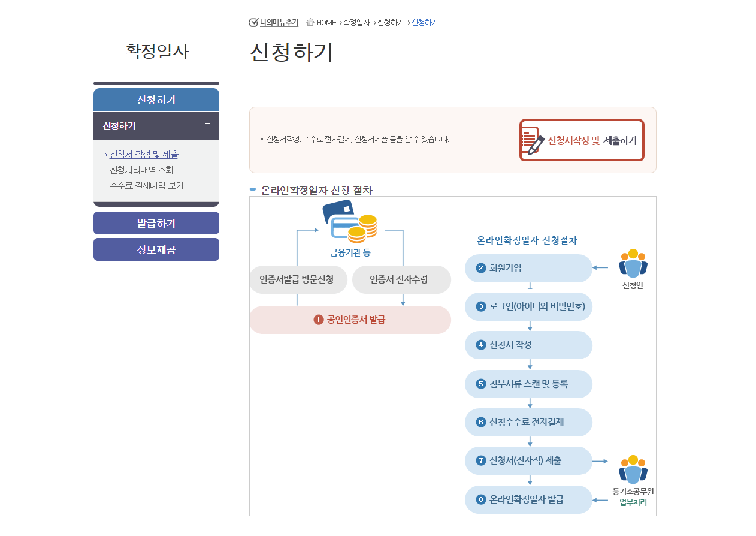The image size is (756, 536).
Task: Click the 확정일자 sidebar title
Action: click(156, 52)
